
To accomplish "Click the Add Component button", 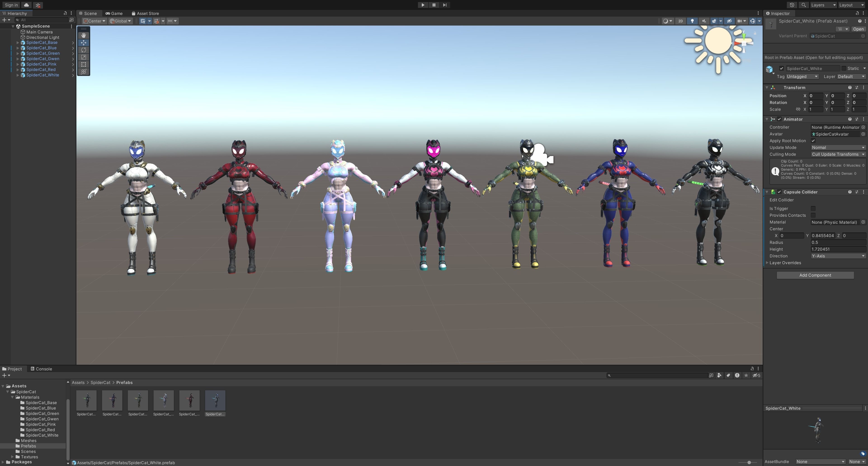I will [815, 275].
